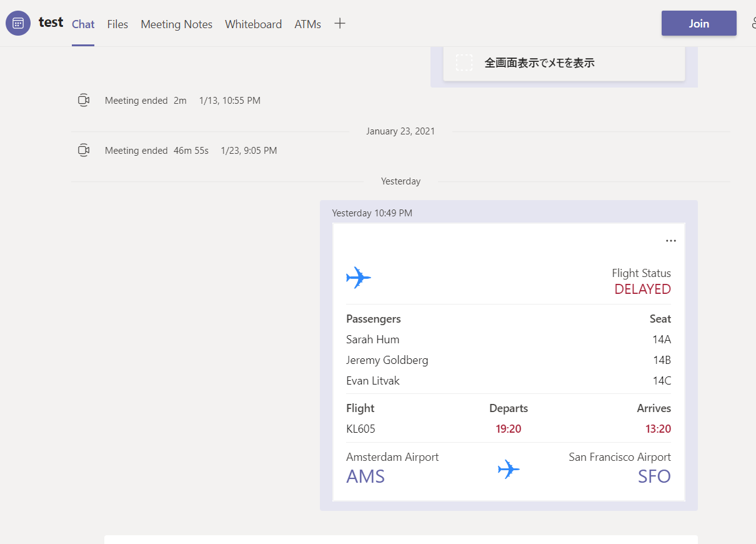
Task: Click the Join meeting button
Action: coord(699,23)
